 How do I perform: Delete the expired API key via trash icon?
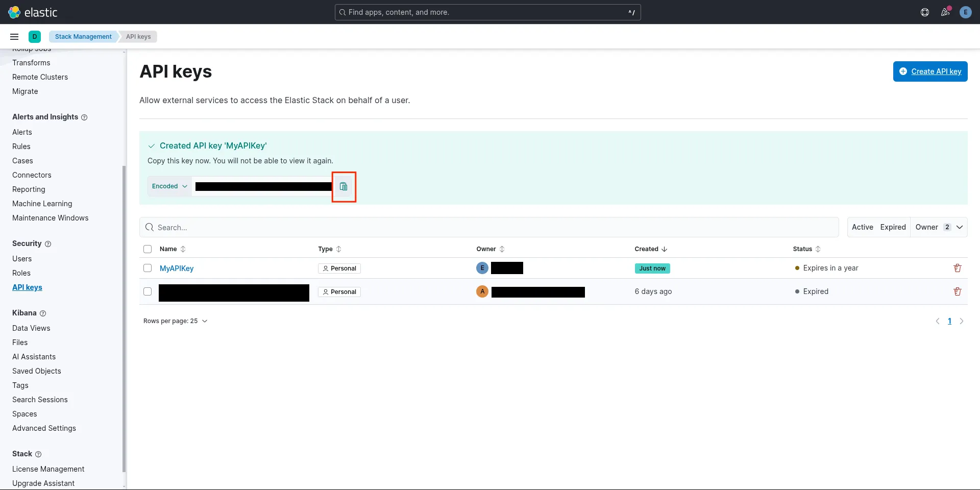957,292
